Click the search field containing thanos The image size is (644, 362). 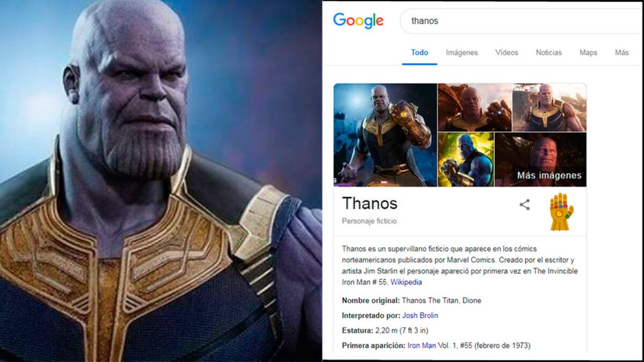click(x=522, y=21)
